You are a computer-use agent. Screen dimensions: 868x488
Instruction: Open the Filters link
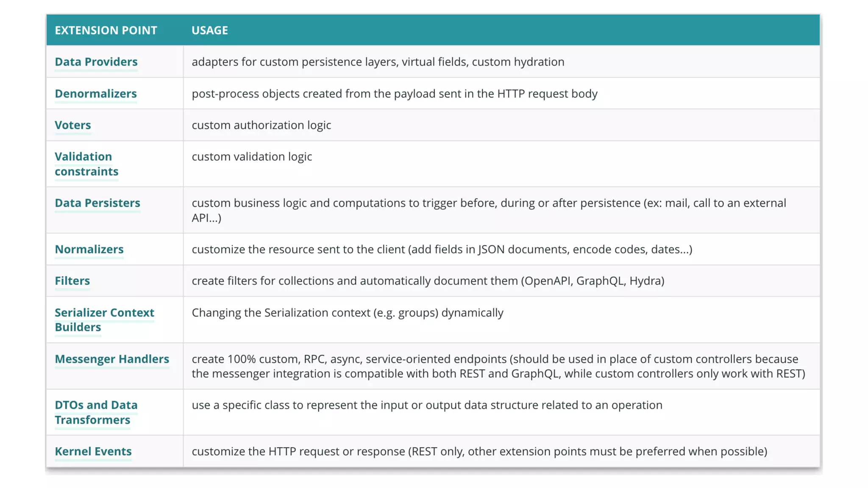pyautogui.click(x=72, y=281)
